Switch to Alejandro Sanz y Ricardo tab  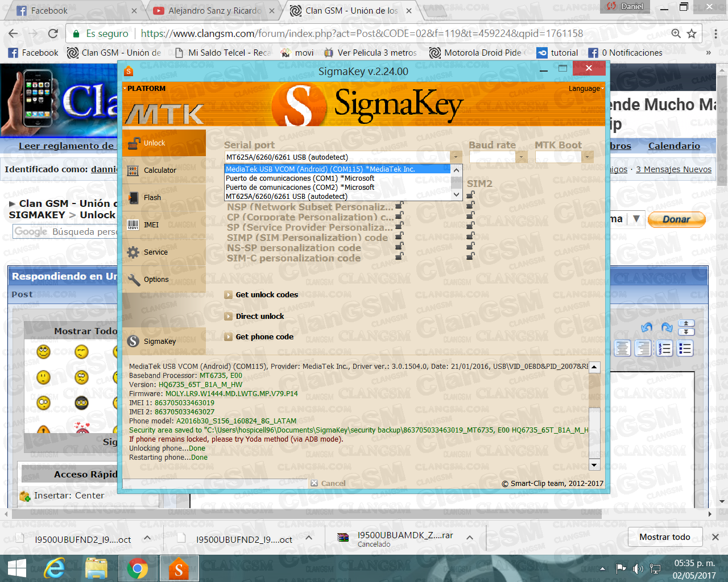coord(214,11)
